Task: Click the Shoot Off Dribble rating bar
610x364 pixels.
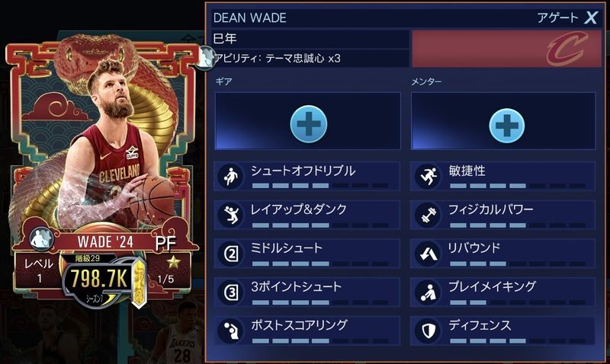Action: click(x=319, y=186)
